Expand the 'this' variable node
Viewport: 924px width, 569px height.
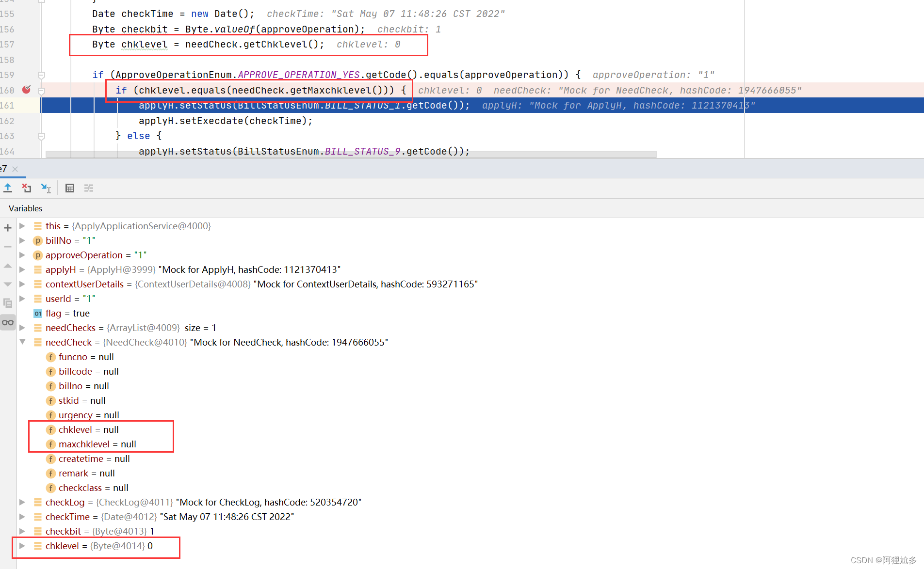[x=22, y=226]
